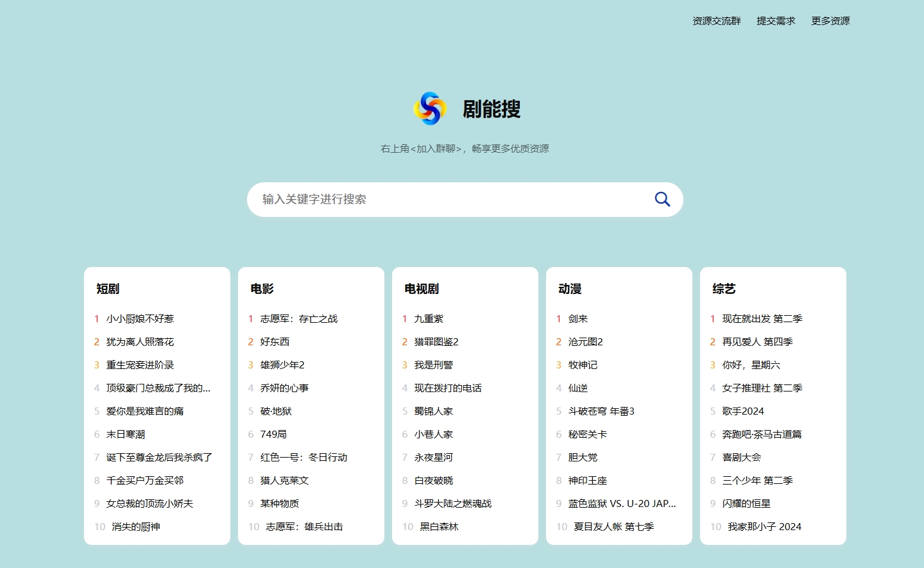Viewport: 924px width, 568px height.
Task: Open 小小厨娘不好惹 in short dramas list
Action: pyautogui.click(x=140, y=319)
